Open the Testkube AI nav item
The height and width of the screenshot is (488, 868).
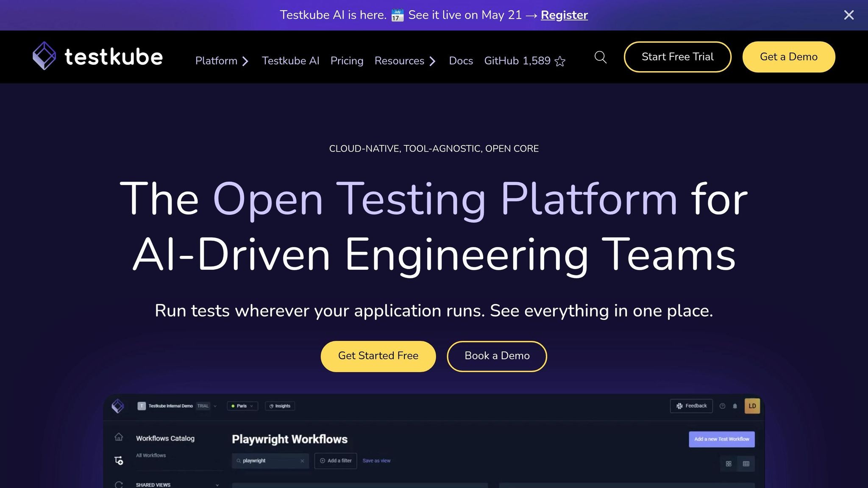tap(290, 61)
